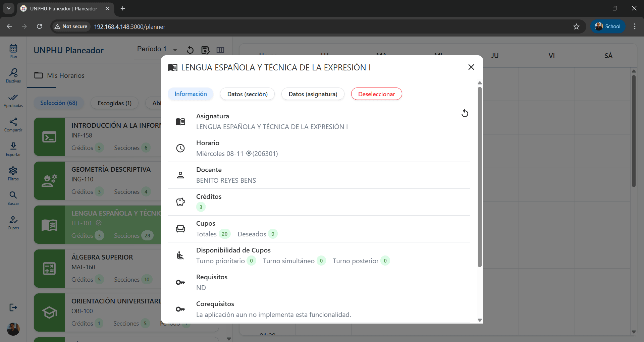Click the calculator icon of Álgebra Superior
The width and height of the screenshot is (644, 342).
[49, 269]
